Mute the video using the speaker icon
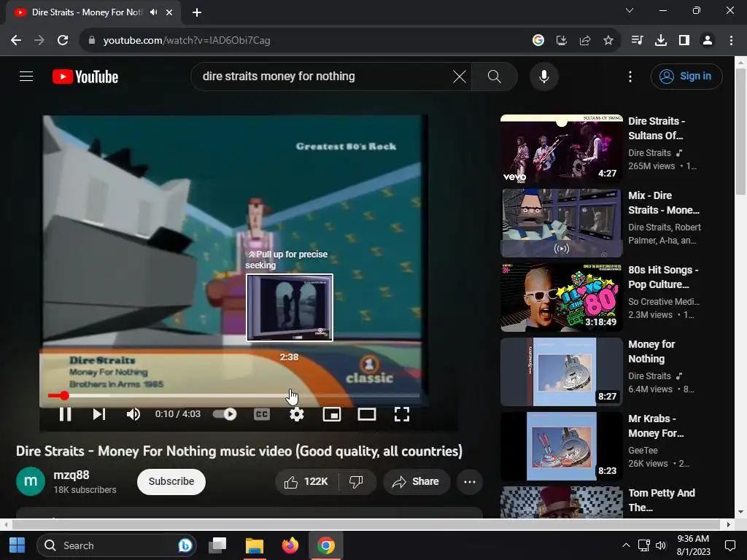 [133, 414]
